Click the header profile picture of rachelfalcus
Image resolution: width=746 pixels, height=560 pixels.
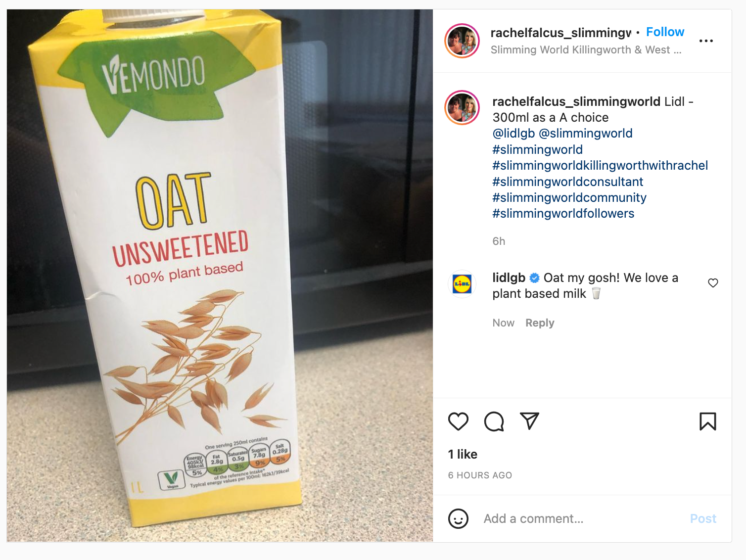tap(462, 41)
